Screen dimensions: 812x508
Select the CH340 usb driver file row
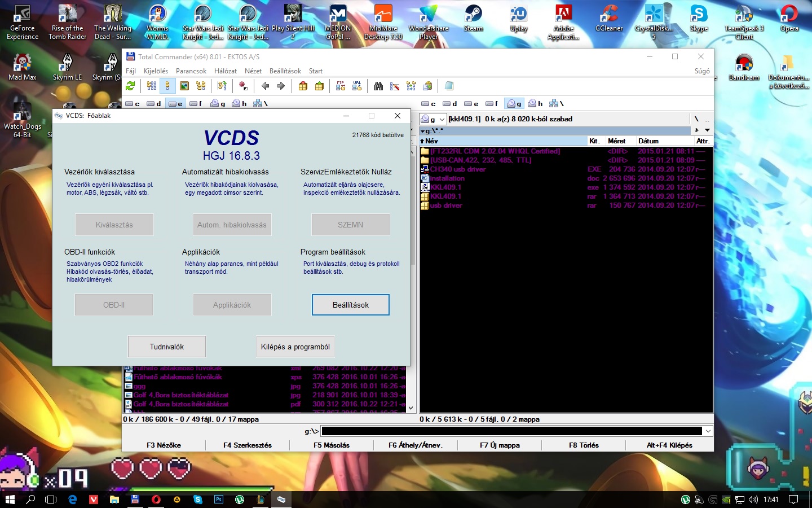coord(566,169)
